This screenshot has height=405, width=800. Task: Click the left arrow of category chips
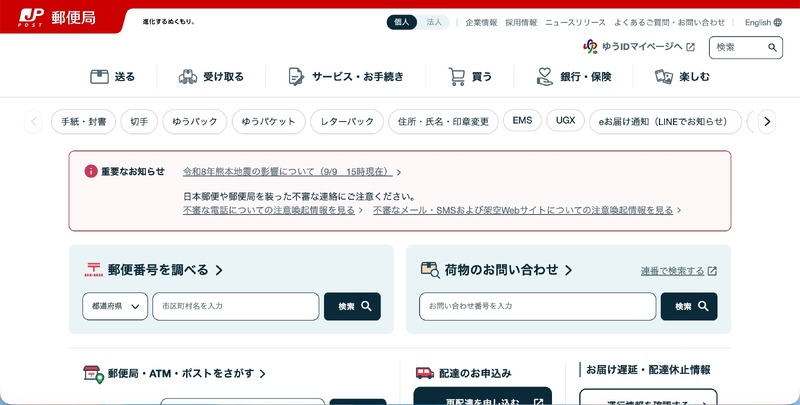pos(34,122)
